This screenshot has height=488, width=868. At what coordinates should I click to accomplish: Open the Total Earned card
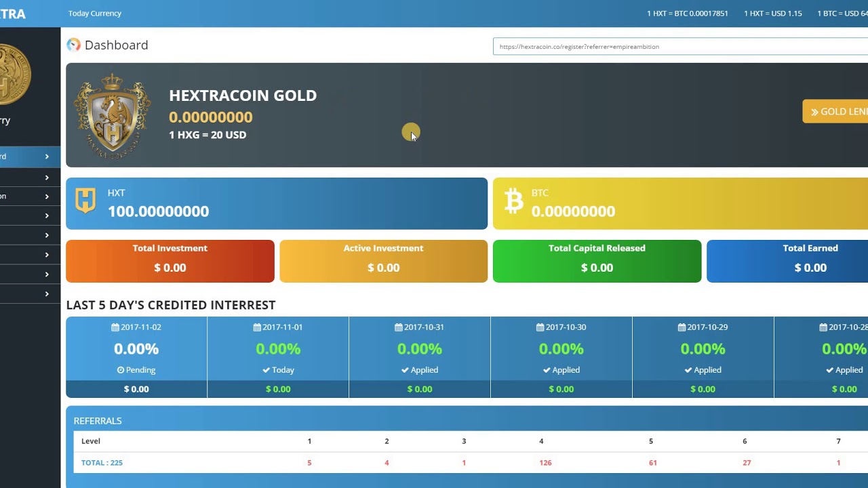[787, 261]
